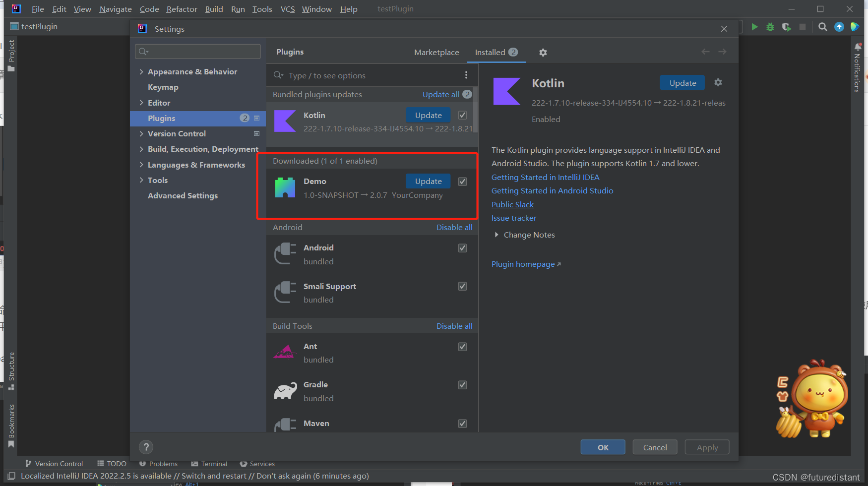Toggle the Demo plugin checkbox

(462, 182)
